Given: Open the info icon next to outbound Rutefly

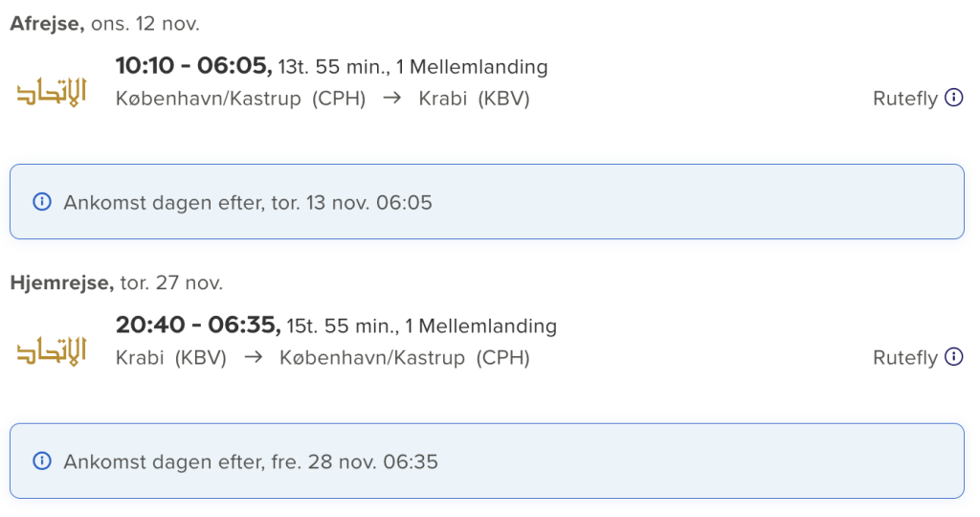Looking at the screenshot, I should (954, 98).
